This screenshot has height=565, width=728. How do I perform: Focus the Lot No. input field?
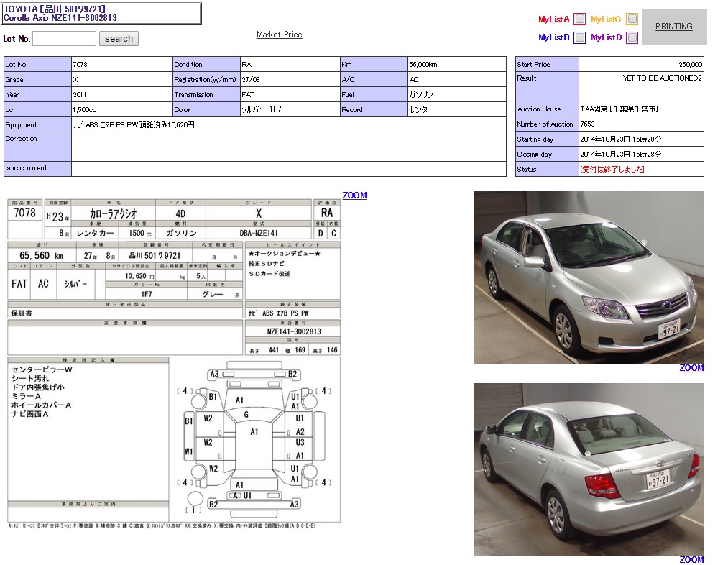click(64, 39)
